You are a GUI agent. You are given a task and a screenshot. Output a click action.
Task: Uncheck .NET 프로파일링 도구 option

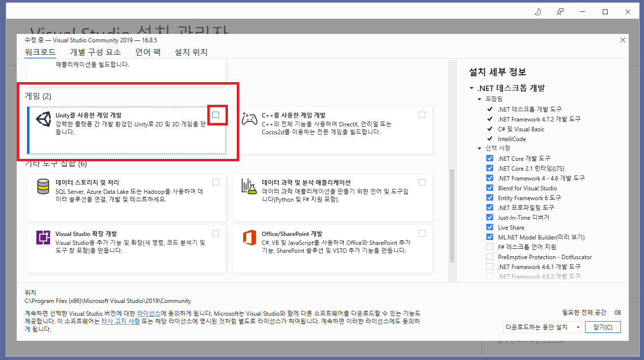490,208
